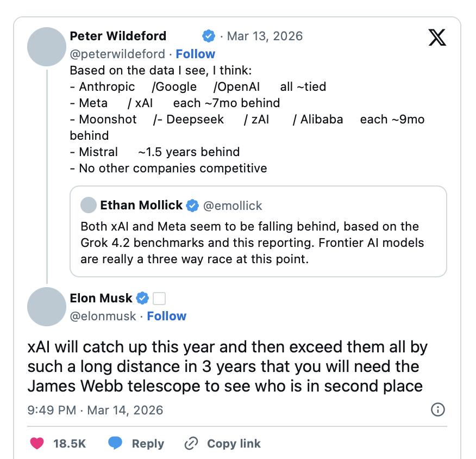Click the @peterwildeford handle

[117, 54]
